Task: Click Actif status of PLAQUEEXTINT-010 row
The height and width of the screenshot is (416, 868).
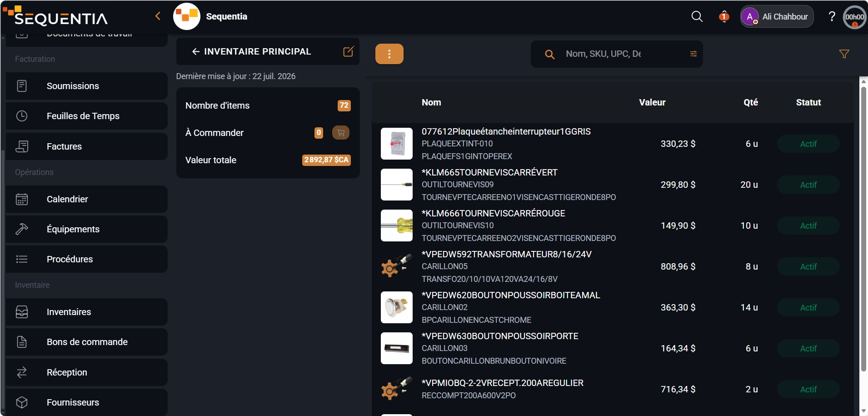Action: coord(808,144)
